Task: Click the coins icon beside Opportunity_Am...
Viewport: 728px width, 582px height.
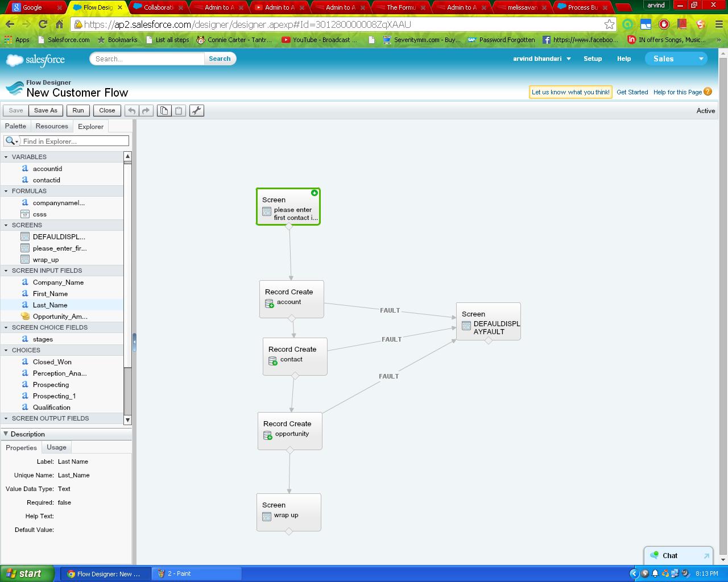Action: [x=25, y=316]
